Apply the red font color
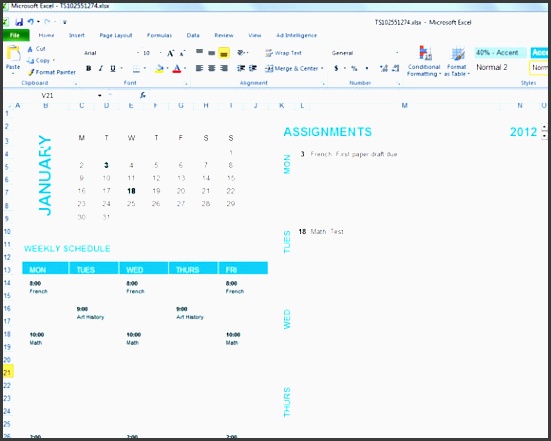 point(177,69)
